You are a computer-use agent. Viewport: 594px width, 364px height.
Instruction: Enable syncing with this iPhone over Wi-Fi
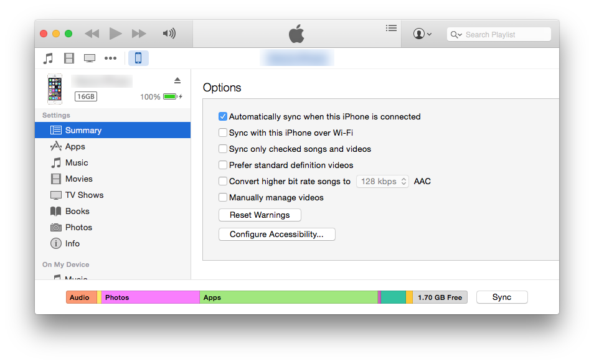[x=222, y=133]
